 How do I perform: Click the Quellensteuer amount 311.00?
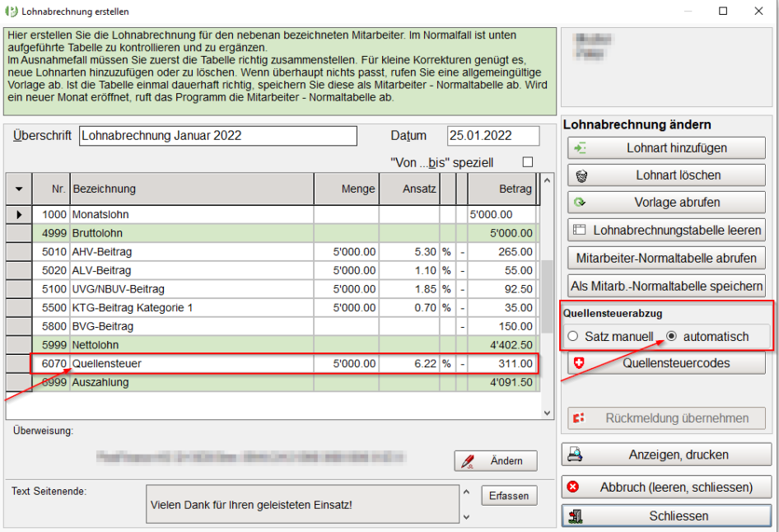(x=515, y=364)
